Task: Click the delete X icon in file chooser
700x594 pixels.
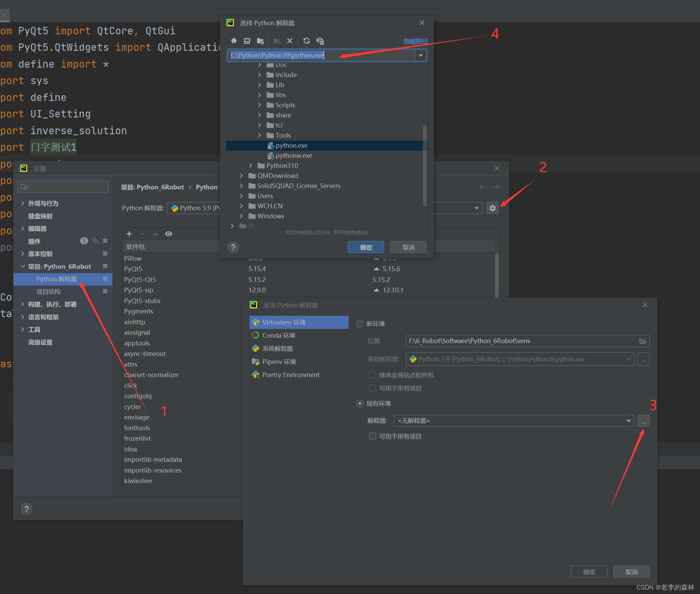Action: point(290,41)
